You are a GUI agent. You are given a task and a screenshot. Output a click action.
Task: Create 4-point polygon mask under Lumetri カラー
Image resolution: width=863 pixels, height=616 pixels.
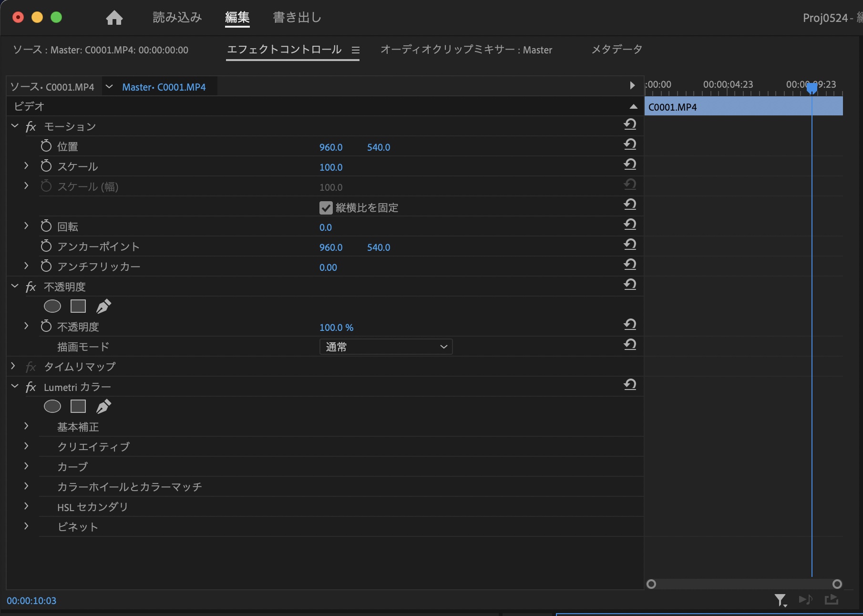point(78,406)
